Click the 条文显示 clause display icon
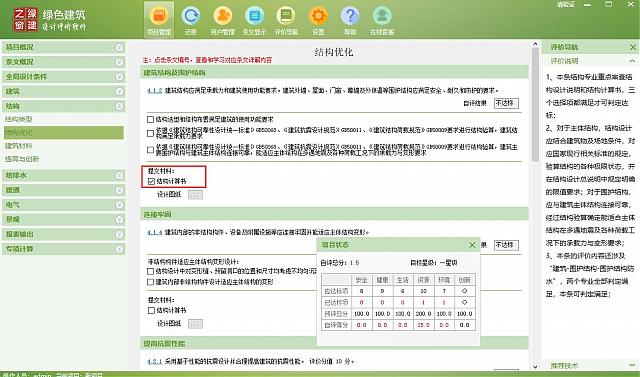The width and height of the screenshot is (640, 377). [254, 20]
